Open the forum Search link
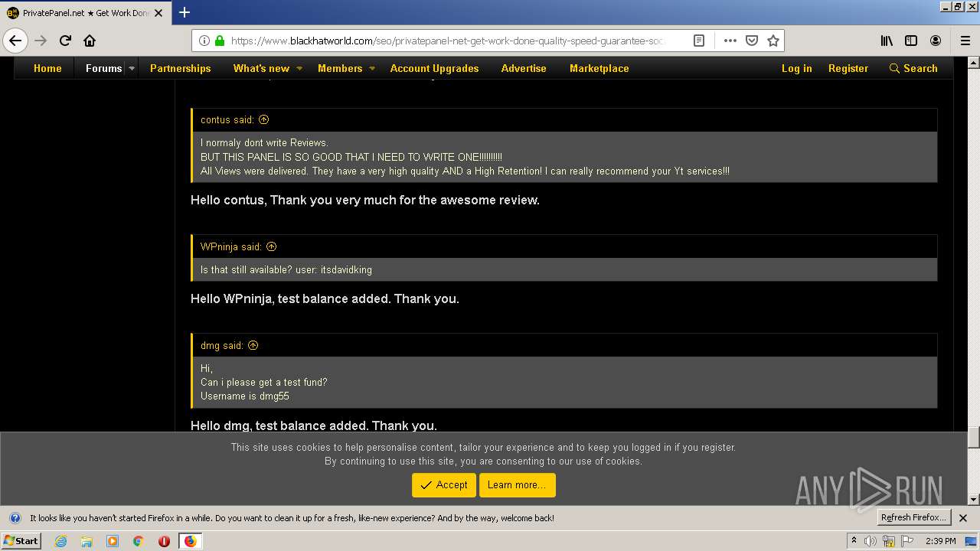This screenshot has width=980, height=551. click(x=913, y=68)
